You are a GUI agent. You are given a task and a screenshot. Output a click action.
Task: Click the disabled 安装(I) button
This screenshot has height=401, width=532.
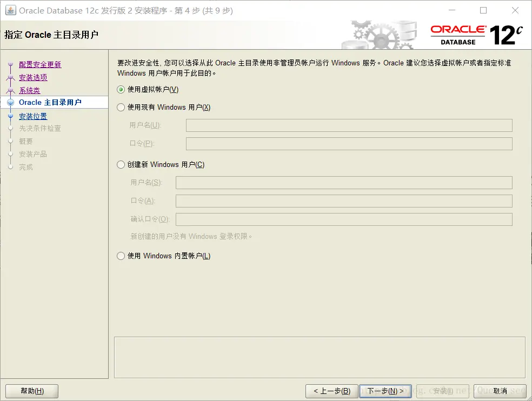click(443, 391)
